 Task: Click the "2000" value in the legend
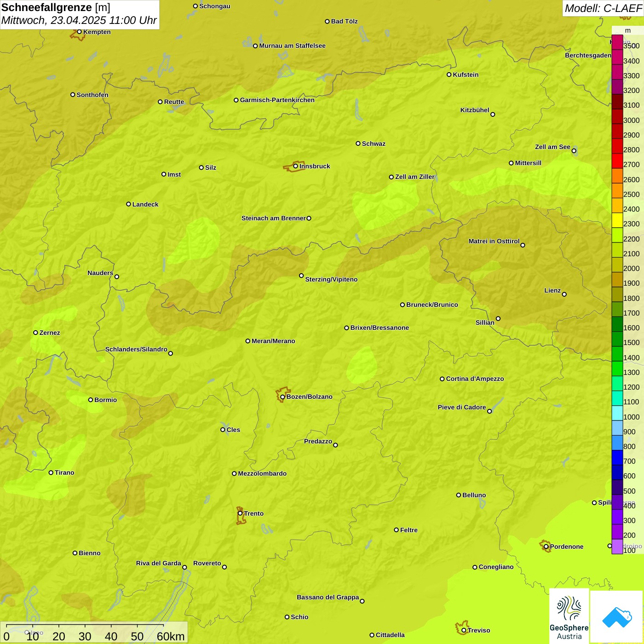[632, 268]
